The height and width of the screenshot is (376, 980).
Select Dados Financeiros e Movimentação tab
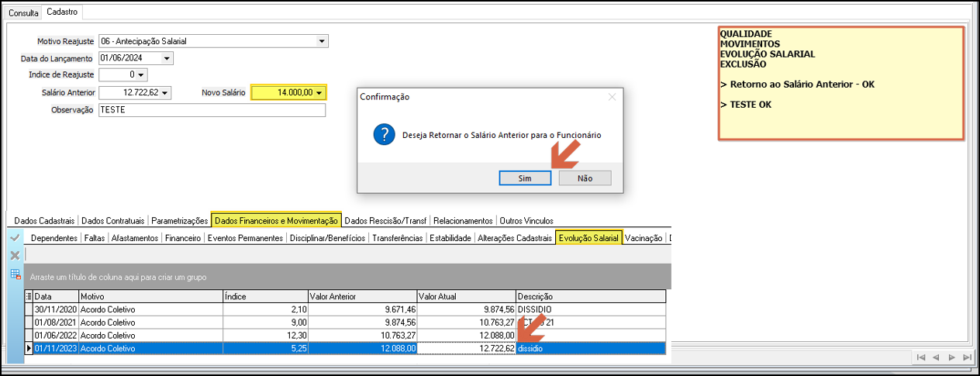click(277, 221)
